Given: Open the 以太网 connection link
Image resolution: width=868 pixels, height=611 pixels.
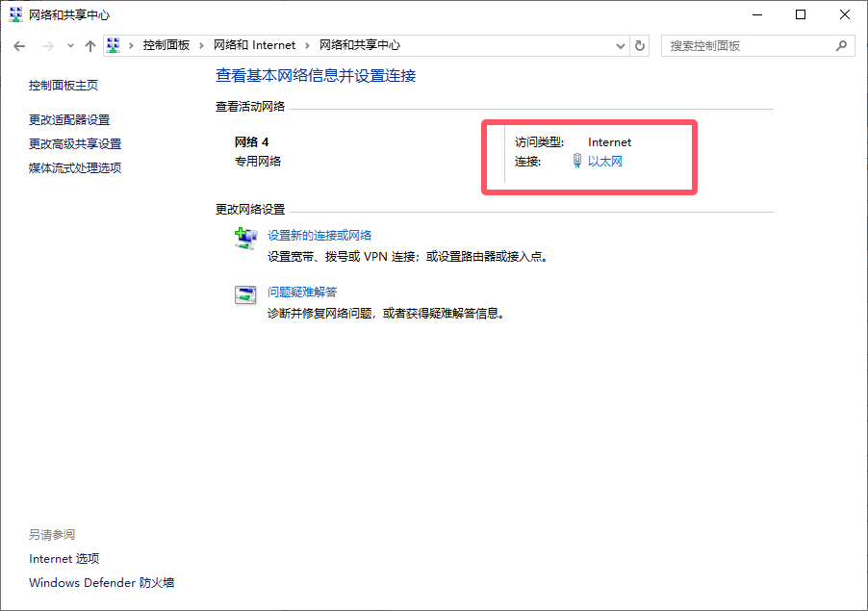Looking at the screenshot, I should click(x=605, y=162).
